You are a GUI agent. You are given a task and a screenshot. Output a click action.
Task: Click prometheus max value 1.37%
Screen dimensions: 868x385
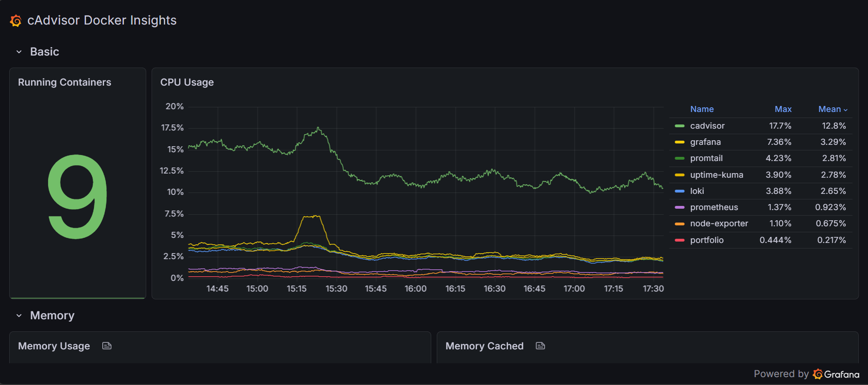coord(780,207)
